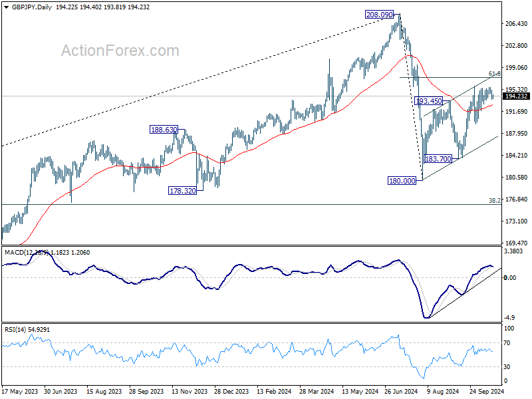Screen dimensions: 532x399
Task: Select the 193.450 resistance price label
Action: (429, 101)
